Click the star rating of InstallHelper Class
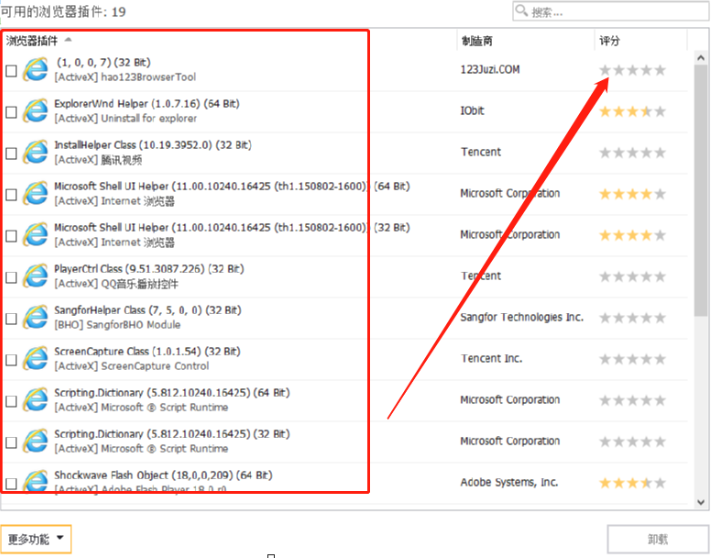 coord(632,153)
